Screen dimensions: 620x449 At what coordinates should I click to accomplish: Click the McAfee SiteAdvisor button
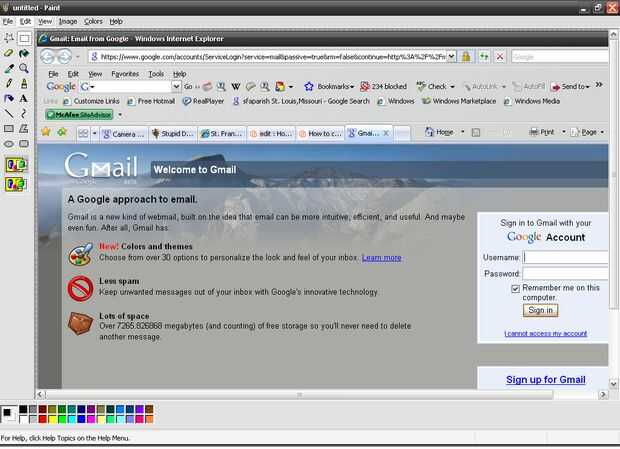coord(79,115)
